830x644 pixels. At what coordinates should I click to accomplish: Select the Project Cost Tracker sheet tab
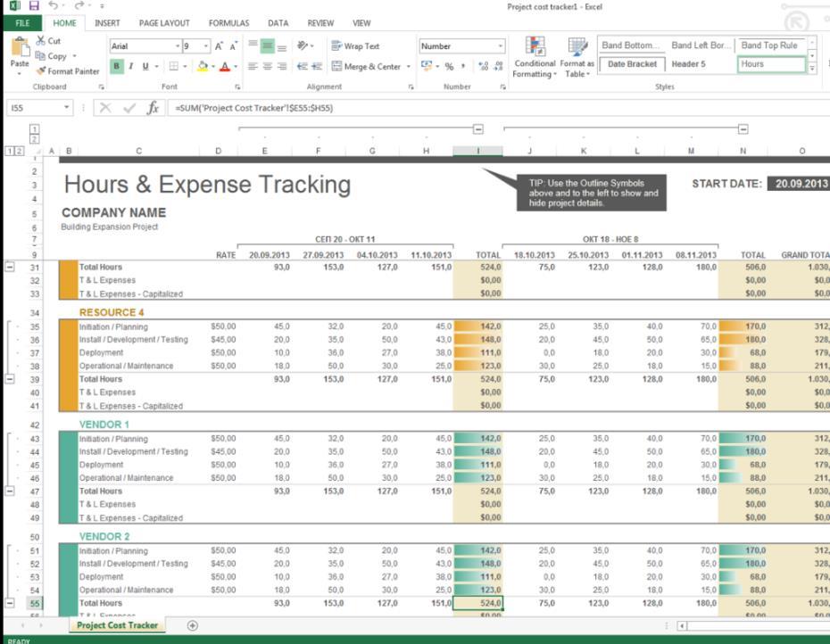click(117, 625)
